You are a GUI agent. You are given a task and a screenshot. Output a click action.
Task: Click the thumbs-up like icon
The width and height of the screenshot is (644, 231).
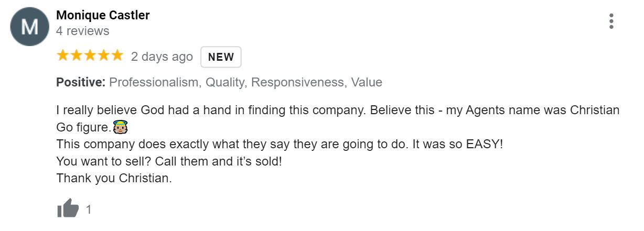pyautogui.click(x=68, y=210)
